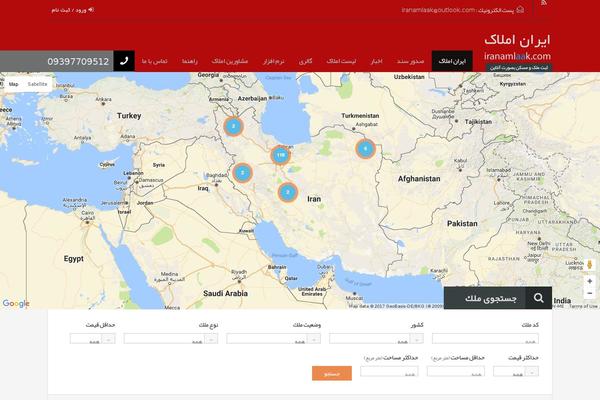Open the cluster marker near Tehran

tap(280, 155)
